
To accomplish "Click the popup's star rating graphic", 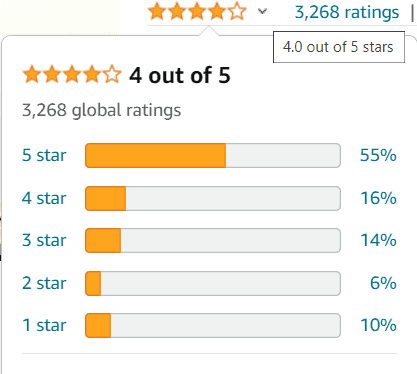I will [72, 74].
